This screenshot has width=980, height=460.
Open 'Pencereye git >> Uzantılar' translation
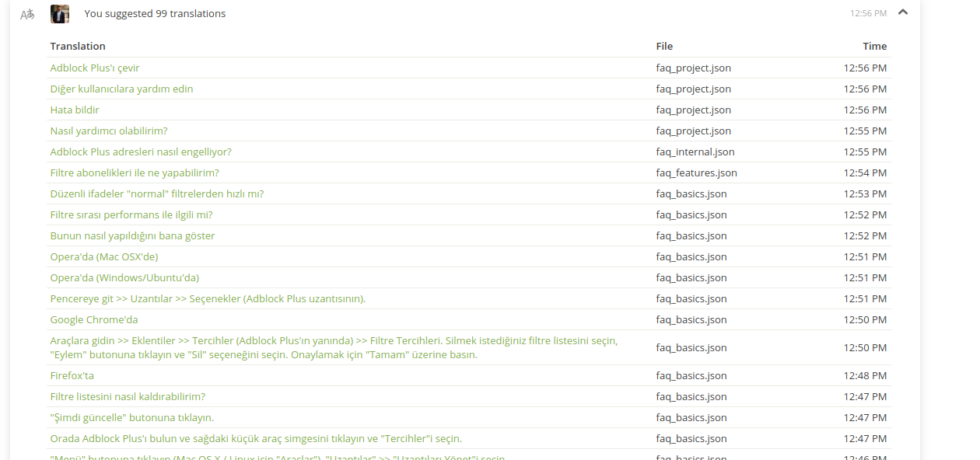(208, 298)
